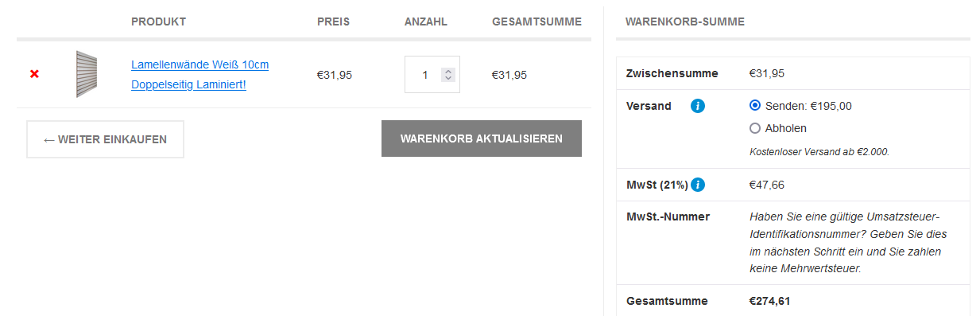Show the MwSt (21%) info tooltip icon
The height and width of the screenshot is (316, 980).
coord(698,185)
